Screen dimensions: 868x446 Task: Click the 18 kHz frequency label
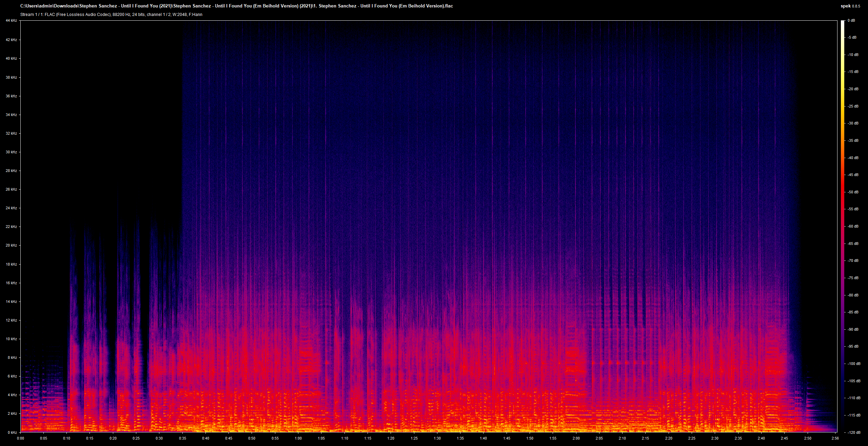point(11,264)
